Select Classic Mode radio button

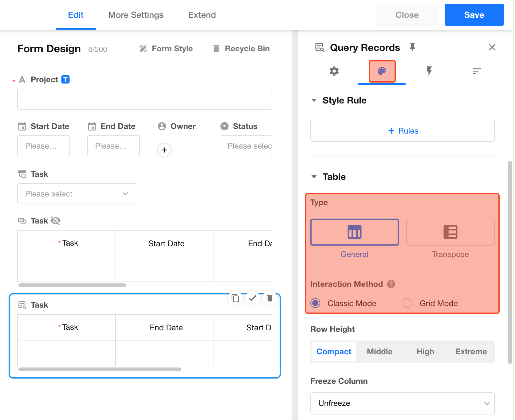coord(315,303)
